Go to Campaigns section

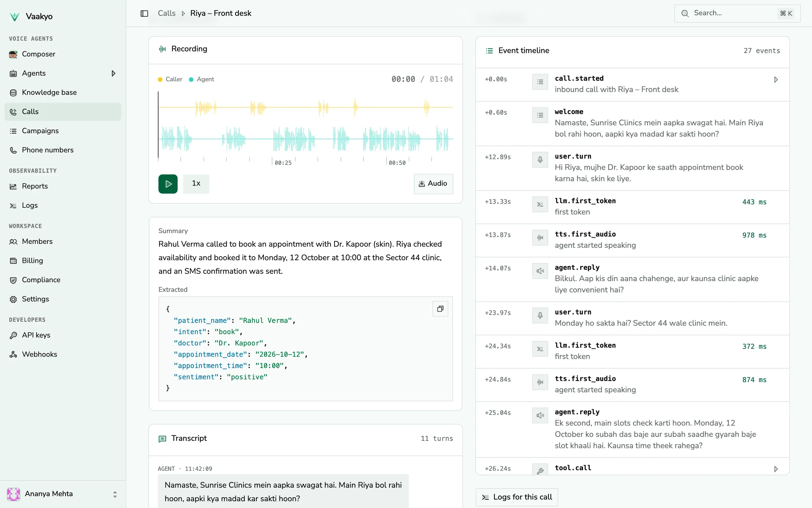pos(63,131)
